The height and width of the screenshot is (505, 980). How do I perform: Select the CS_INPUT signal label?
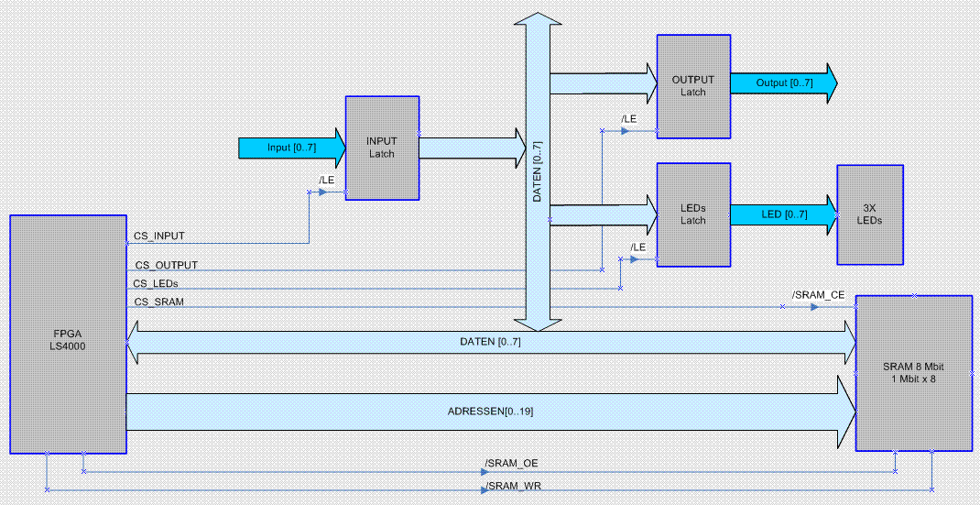coord(159,236)
